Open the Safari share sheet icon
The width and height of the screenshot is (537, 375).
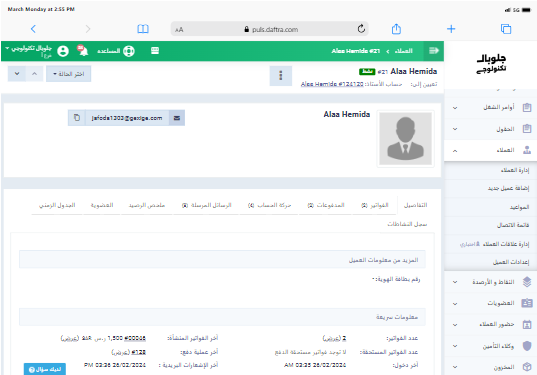pyautogui.click(x=396, y=29)
